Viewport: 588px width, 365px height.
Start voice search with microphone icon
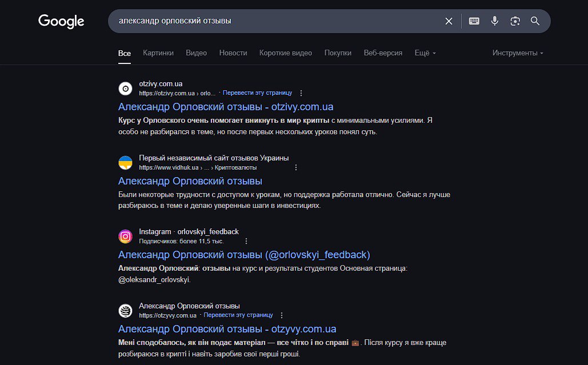click(x=495, y=21)
